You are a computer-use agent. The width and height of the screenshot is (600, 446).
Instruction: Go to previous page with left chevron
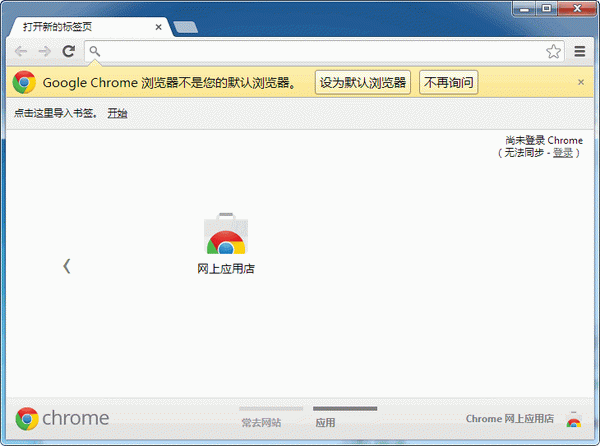tap(67, 266)
